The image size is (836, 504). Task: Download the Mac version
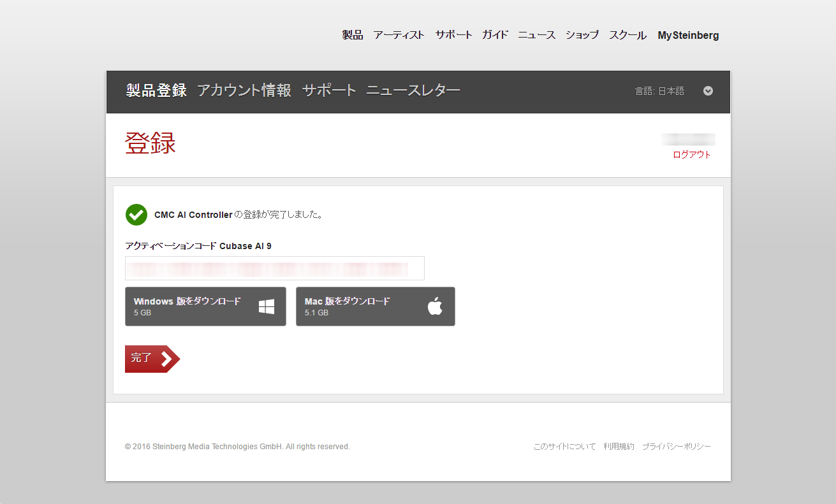click(x=376, y=306)
